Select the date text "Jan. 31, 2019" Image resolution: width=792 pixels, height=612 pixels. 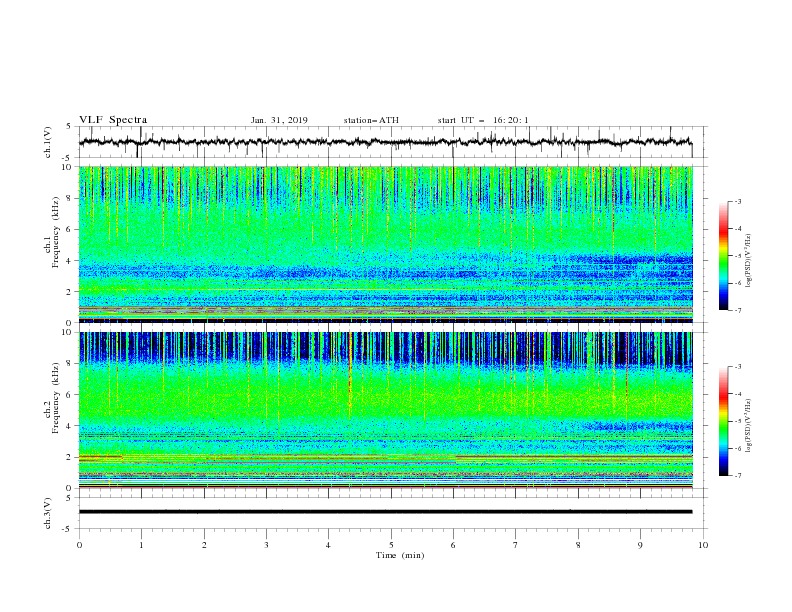tap(279, 120)
